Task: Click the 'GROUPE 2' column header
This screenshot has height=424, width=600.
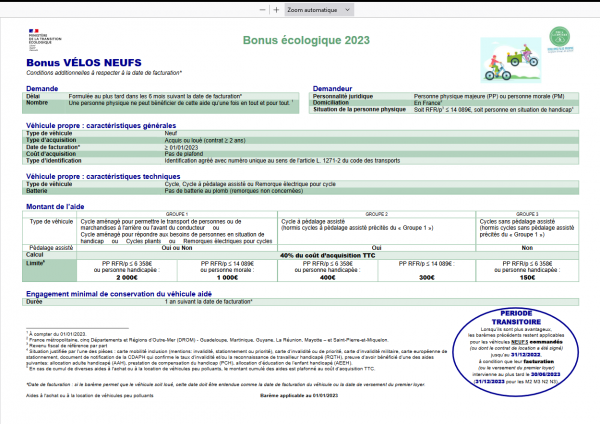Action: (377, 214)
